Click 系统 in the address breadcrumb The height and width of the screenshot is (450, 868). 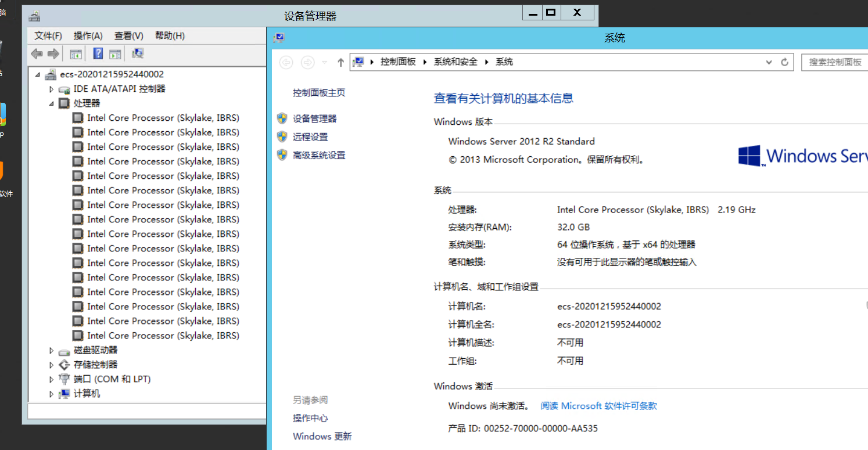coord(504,62)
